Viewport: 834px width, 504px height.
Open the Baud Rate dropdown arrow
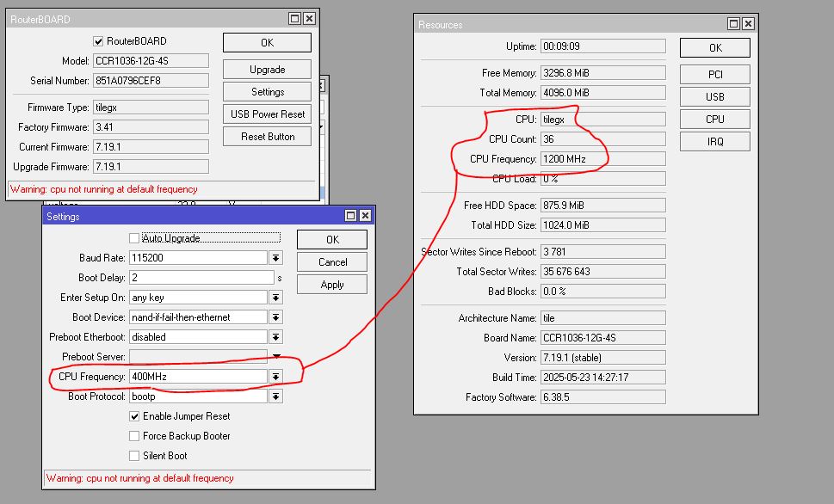point(275,258)
